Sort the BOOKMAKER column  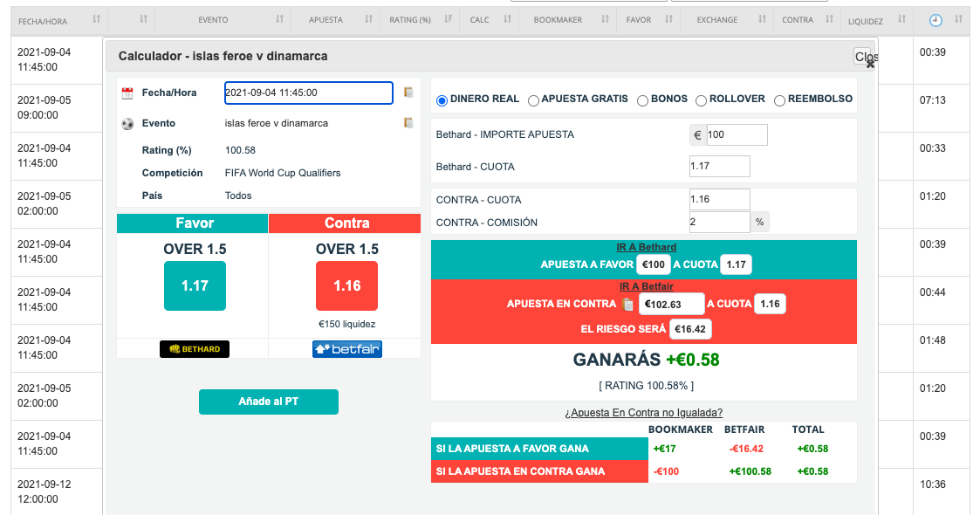click(605, 19)
